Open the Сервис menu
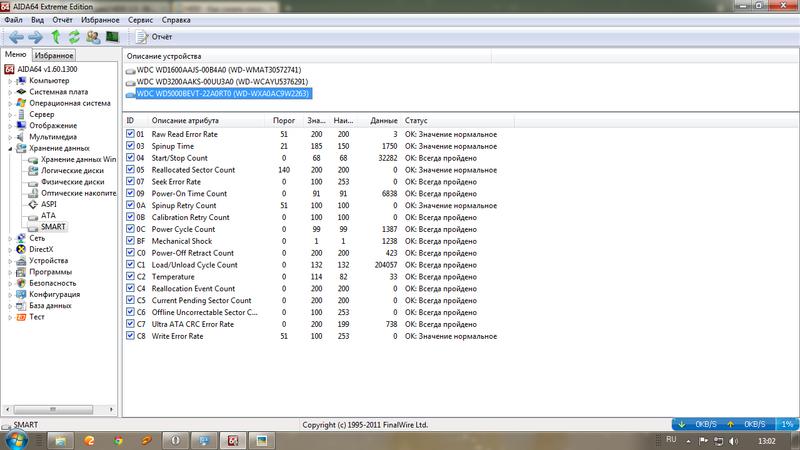This screenshot has width=800, height=450. coord(140,20)
